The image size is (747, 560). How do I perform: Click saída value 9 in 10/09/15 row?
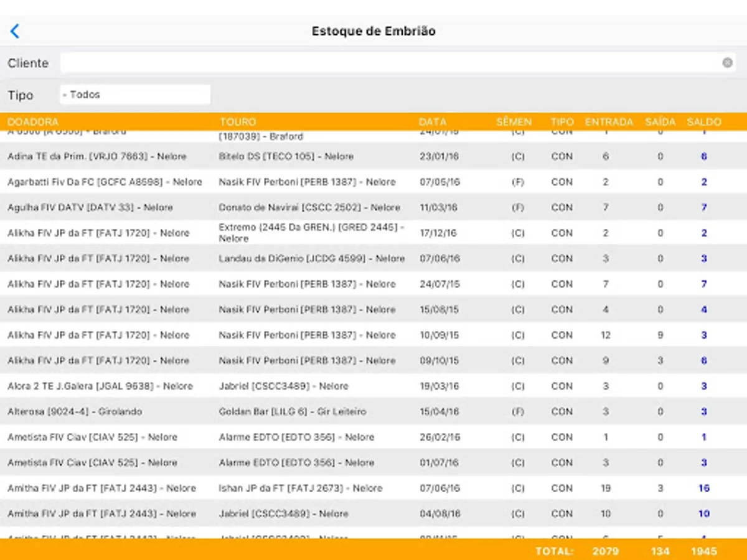click(x=660, y=335)
